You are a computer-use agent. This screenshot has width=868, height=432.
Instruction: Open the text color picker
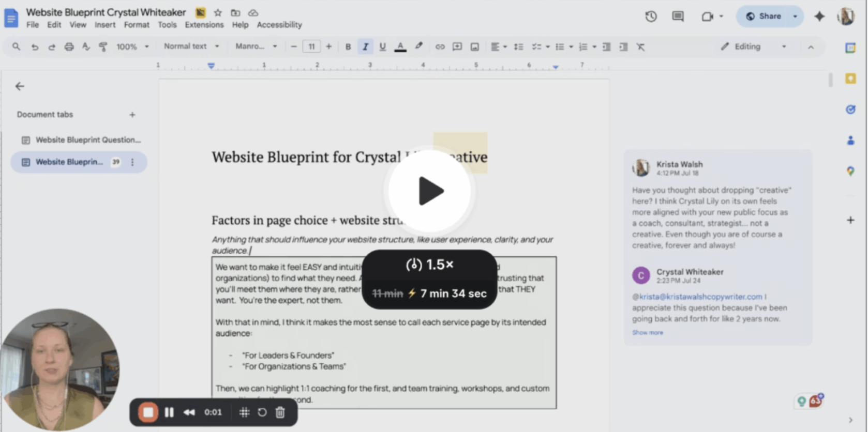400,47
